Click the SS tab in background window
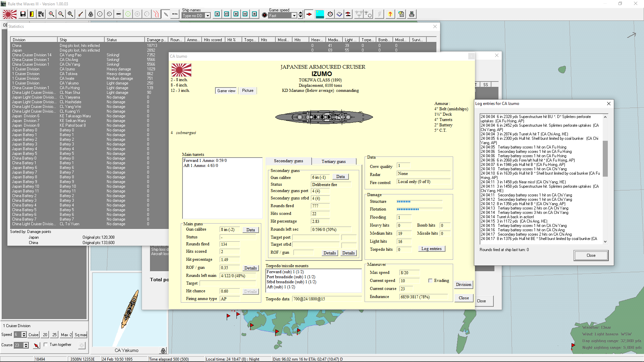The width and height of the screenshot is (644, 362). pyautogui.click(x=485, y=84)
